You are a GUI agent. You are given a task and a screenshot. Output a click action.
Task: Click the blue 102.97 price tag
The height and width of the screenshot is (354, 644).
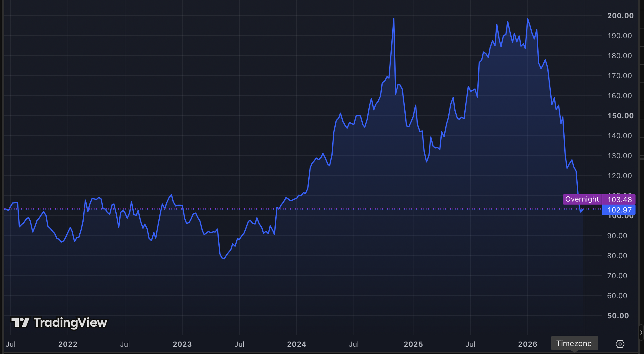click(619, 210)
